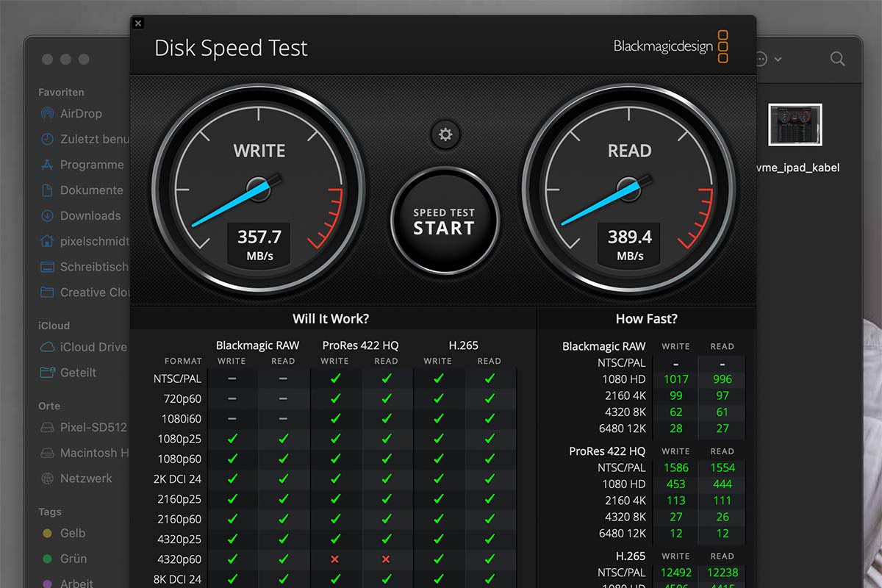Open iCloud Drive location
Screen dimensions: 882x588
(x=93, y=347)
